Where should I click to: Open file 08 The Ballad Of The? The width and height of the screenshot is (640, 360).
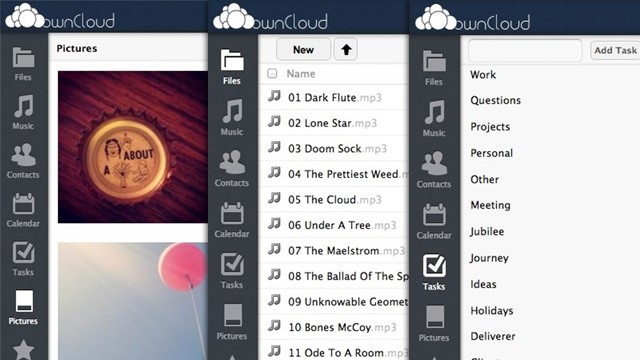pyautogui.click(x=348, y=276)
